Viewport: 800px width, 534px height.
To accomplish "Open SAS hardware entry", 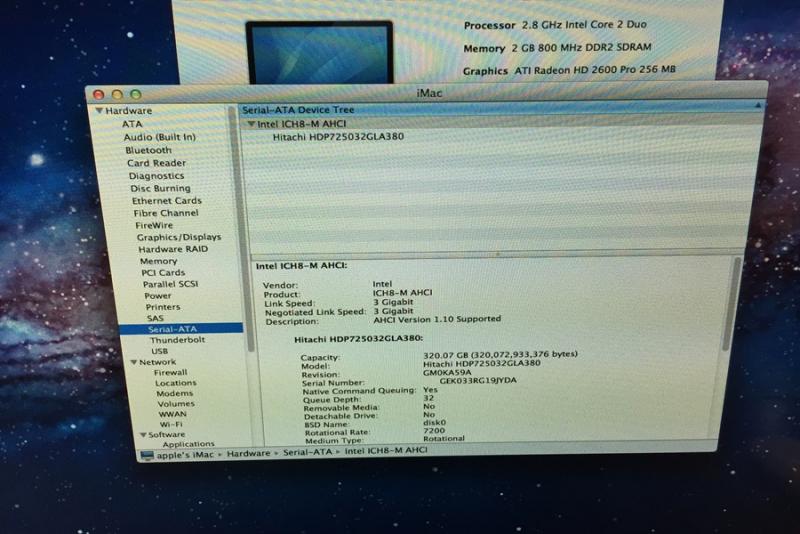I will point(155,318).
